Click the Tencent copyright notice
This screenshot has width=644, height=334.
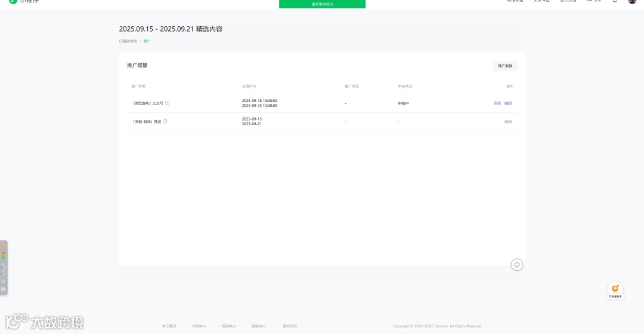438,326
